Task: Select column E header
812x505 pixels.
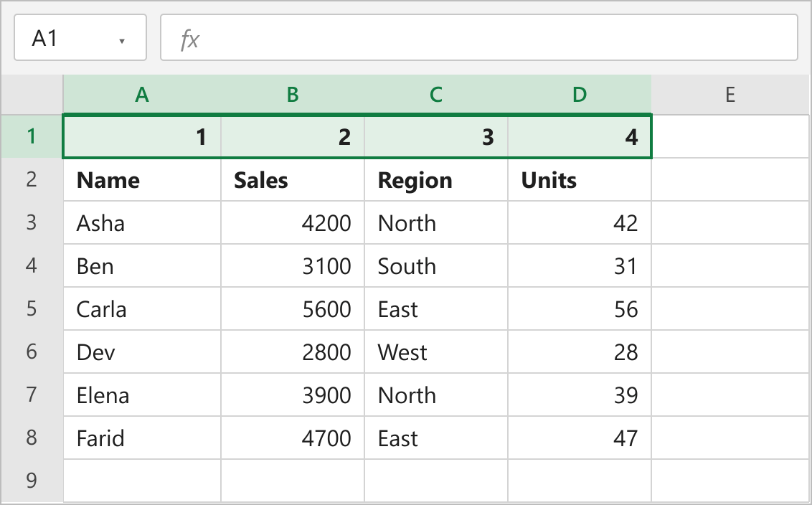Action: pyautogui.click(x=730, y=95)
